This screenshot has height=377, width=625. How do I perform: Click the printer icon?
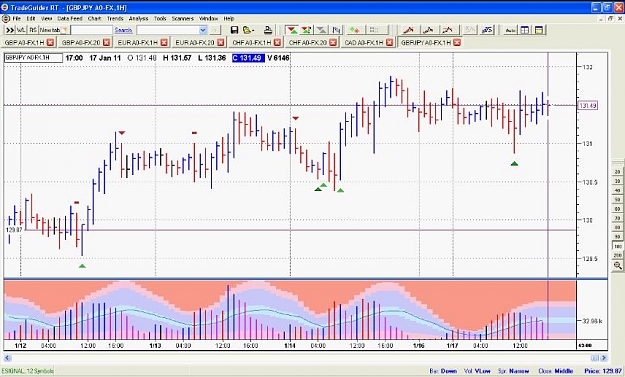(x=268, y=30)
